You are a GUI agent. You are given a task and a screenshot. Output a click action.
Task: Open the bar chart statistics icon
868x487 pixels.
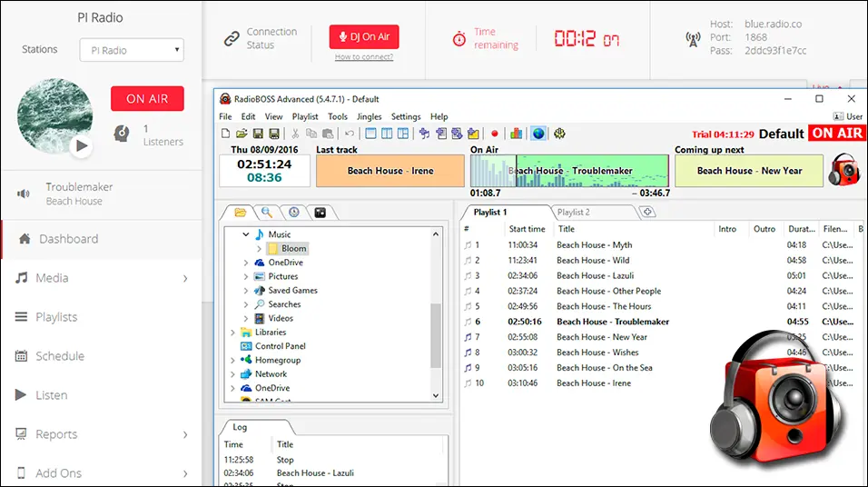click(x=517, y=134)
